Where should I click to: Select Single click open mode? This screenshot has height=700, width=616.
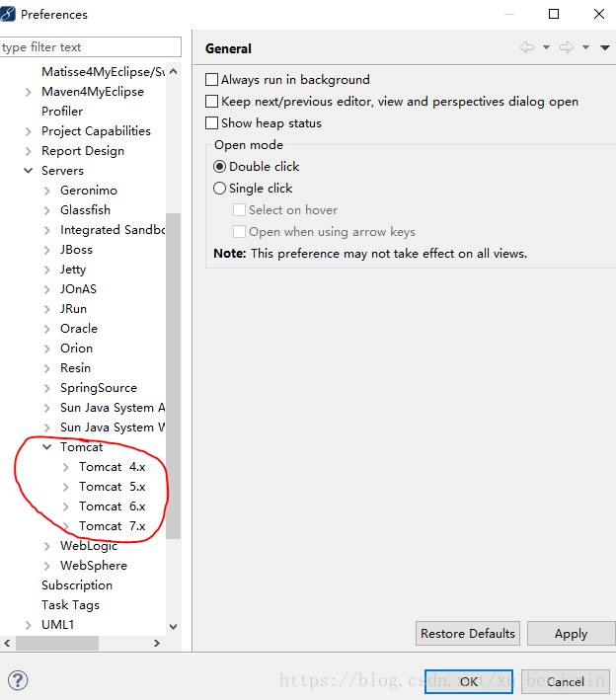click(x=219, y=188)
